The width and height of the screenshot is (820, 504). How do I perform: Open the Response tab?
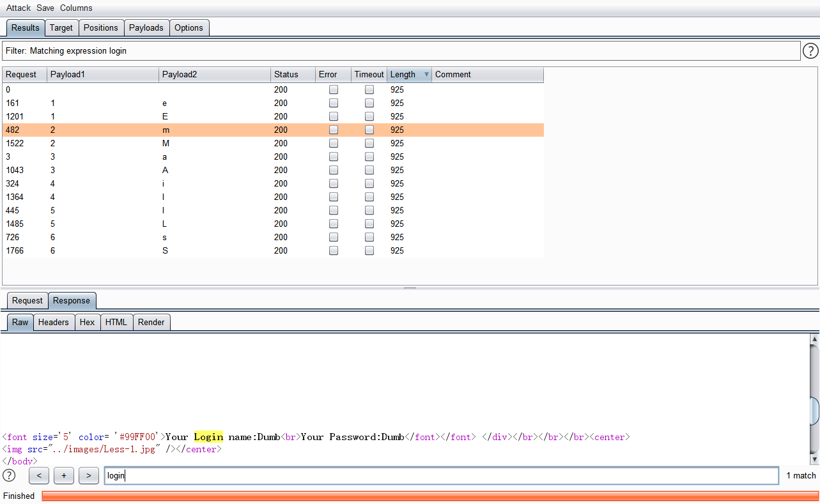coord(72,300)
